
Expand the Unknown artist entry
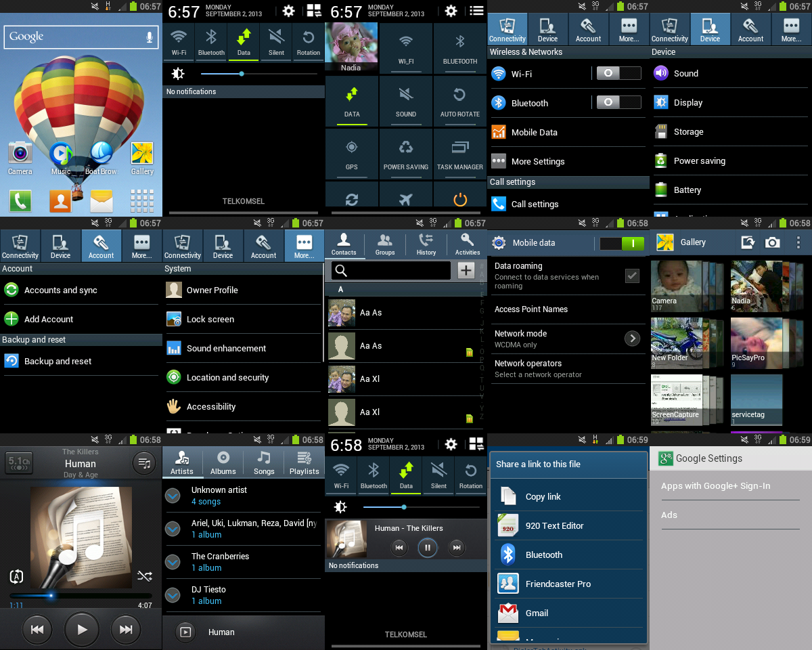(x=173, y=496)
